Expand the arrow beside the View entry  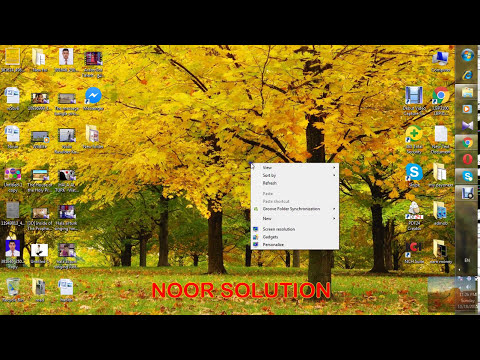[x=334, y=167]
